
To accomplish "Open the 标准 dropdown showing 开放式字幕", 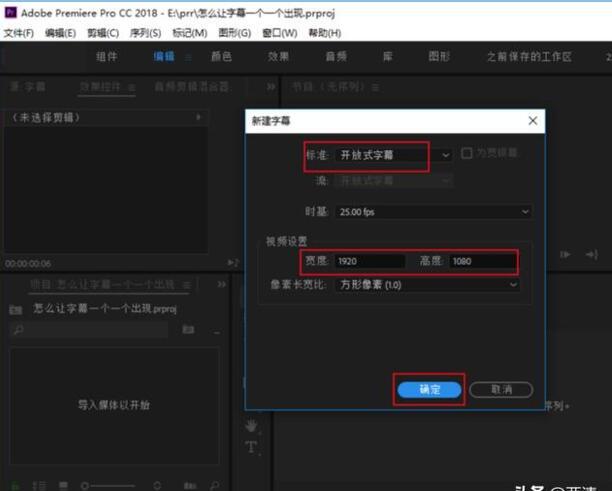I will coord(393,155).
